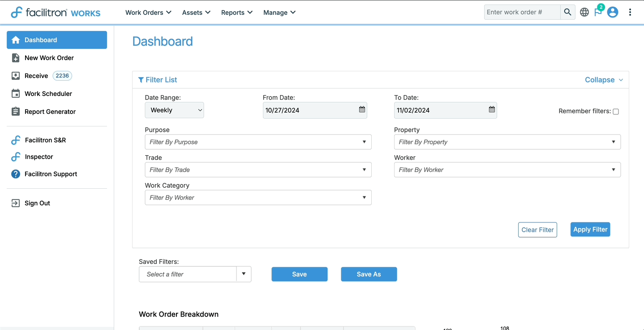Open the Saved Filters select dropdown arrow
The width and height of the screenshot is (644, 330).
[244, 274]
